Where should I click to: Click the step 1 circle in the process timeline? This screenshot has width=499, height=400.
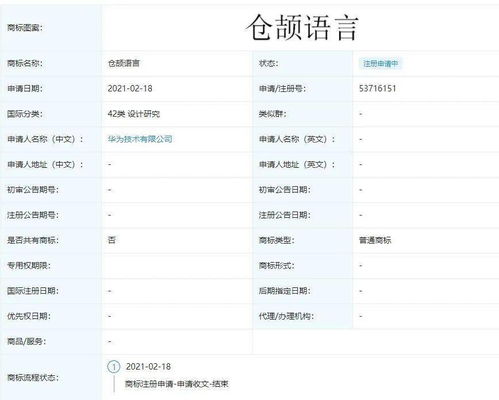click(x=114, y=367)
